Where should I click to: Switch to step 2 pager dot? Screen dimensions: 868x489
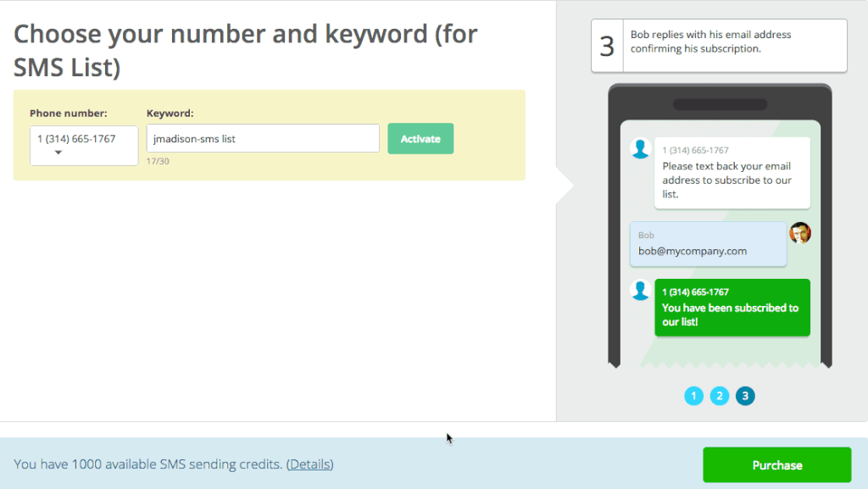pos(720,396)
